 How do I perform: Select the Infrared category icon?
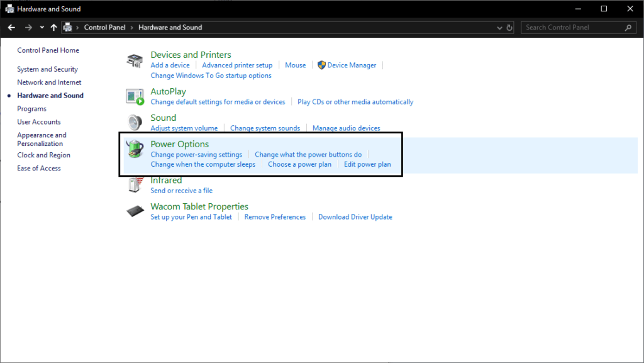click(135, 185)
